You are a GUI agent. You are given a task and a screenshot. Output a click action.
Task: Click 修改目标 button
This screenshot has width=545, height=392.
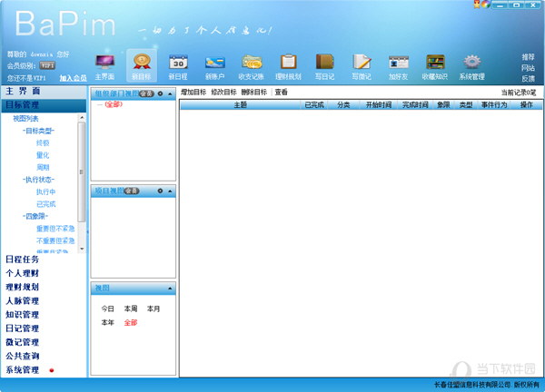[223, 92]
